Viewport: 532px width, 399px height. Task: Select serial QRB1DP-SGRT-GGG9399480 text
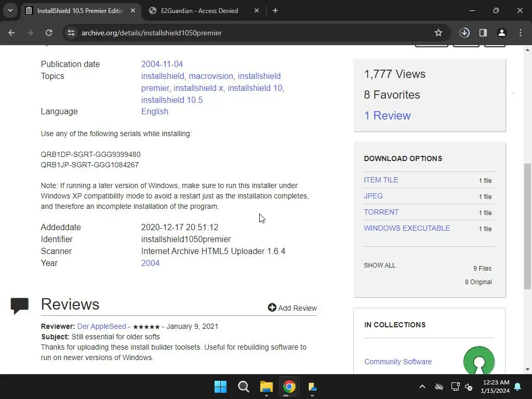(90, 154)
